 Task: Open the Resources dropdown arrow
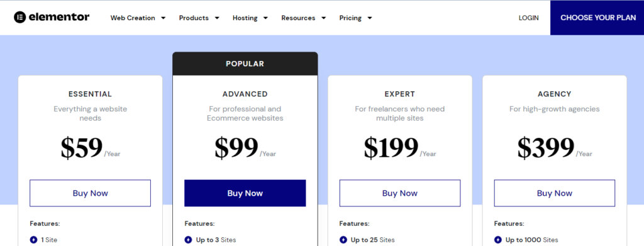[323, 18]
